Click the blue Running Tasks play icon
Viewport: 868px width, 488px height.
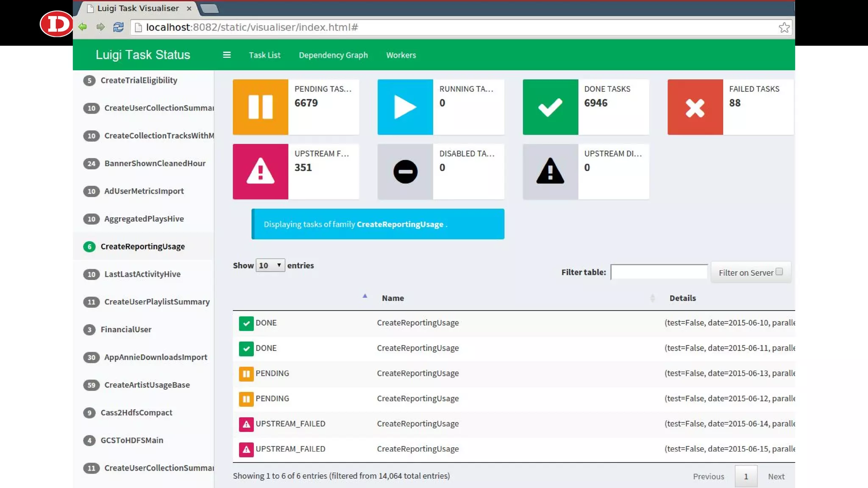(405, 107)
